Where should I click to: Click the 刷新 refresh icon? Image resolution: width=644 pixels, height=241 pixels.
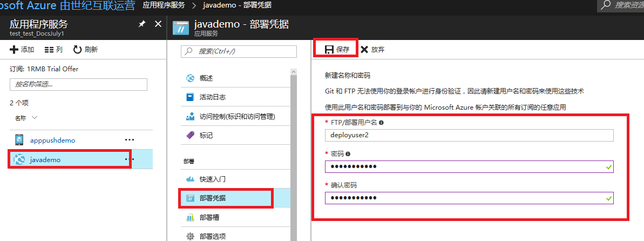[77, 50]
